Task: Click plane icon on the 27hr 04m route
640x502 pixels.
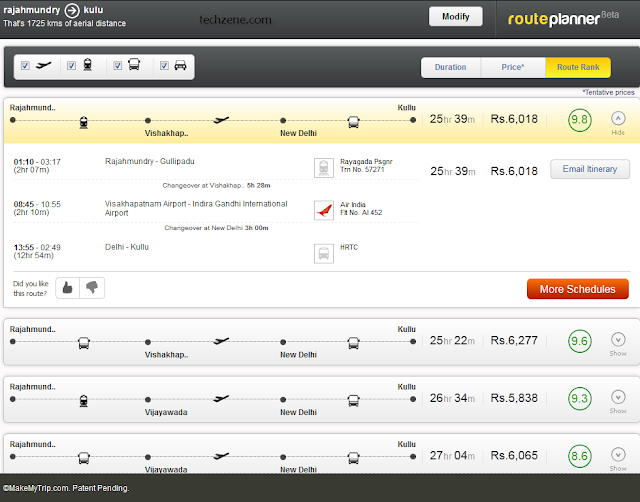Action: tap(221, 456)
